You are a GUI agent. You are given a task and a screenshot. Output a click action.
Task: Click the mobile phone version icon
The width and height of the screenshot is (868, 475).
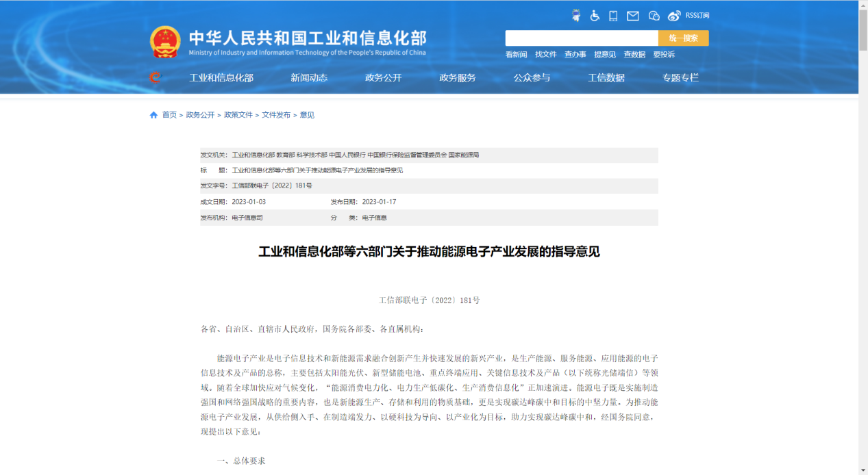(x=613, y=16)
